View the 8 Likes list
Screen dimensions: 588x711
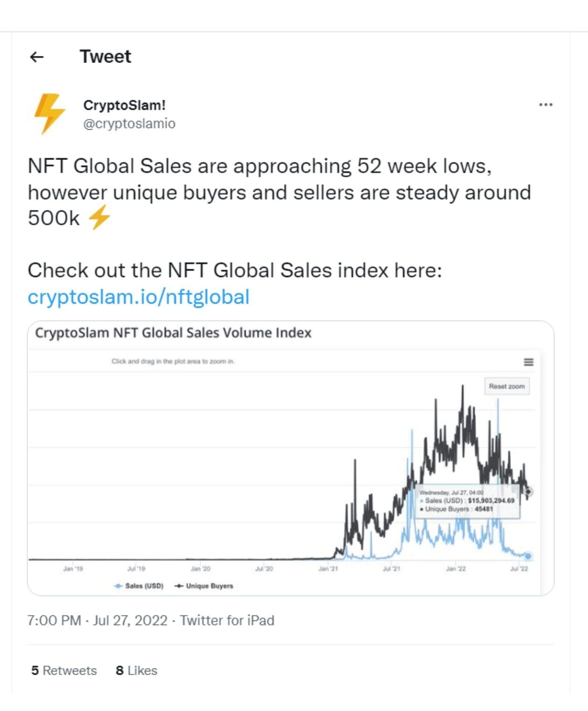136,670
